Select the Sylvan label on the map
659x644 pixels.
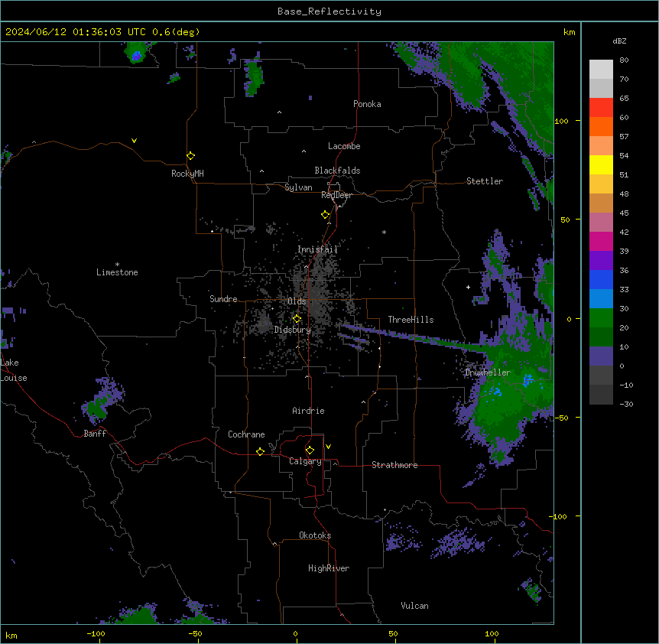pyautogui.click(x=298, y=187)
